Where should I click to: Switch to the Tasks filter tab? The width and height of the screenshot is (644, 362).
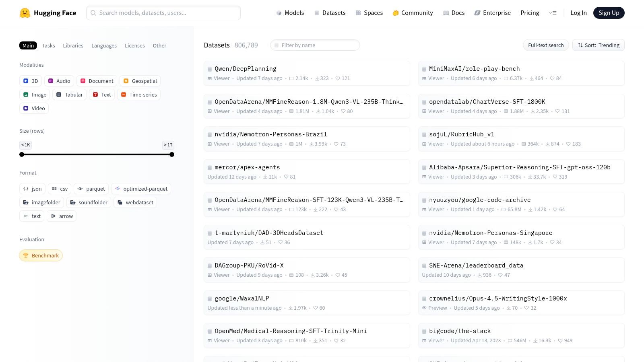pos(48,45)
